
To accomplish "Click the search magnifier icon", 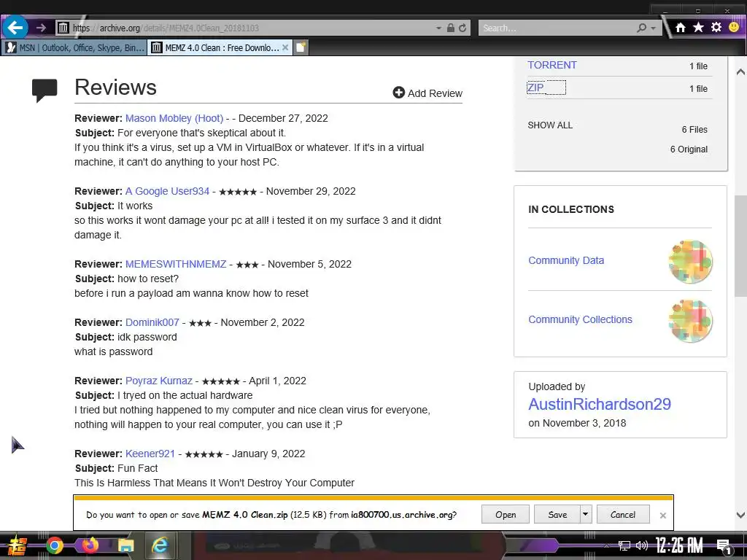I will point(642,28).
